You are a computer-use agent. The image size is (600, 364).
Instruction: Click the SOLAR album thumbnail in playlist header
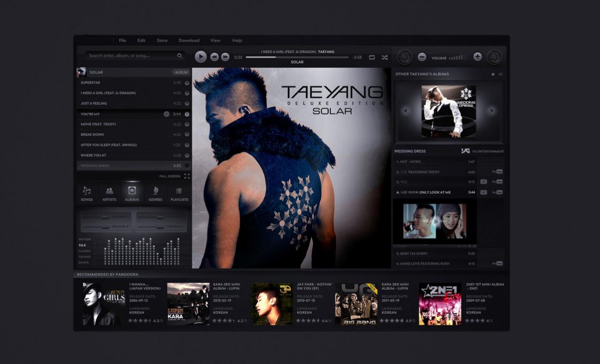82,72
